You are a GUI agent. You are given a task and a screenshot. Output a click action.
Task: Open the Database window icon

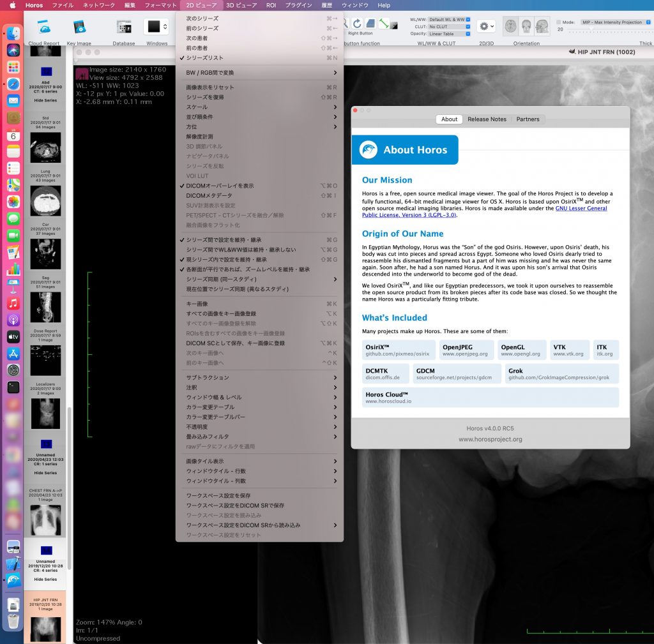point(124,27)
